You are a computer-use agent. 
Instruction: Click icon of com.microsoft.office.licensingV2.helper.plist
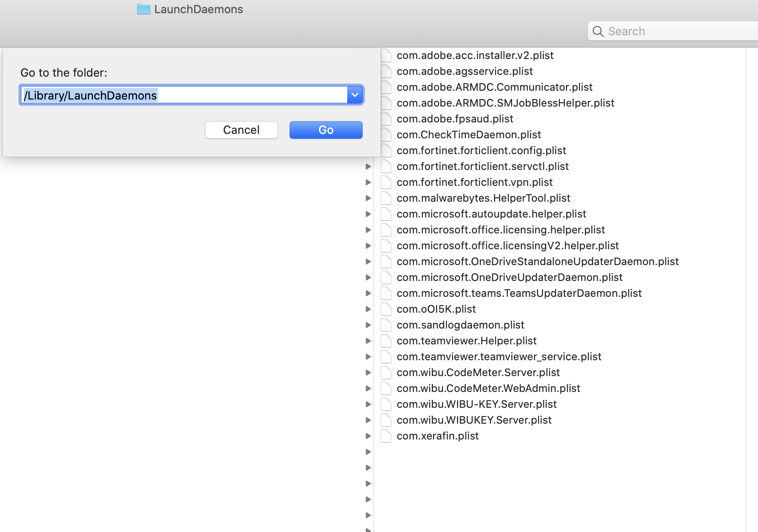386,246
